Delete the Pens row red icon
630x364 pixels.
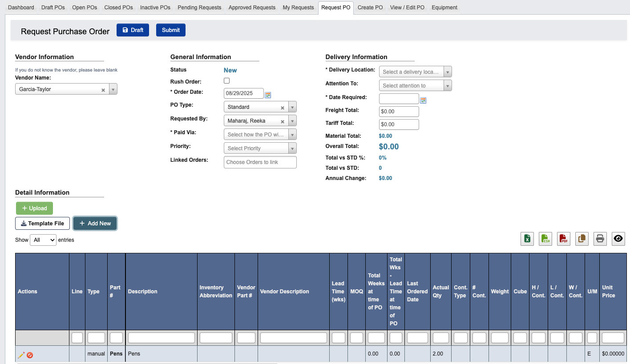coord(30,355)
